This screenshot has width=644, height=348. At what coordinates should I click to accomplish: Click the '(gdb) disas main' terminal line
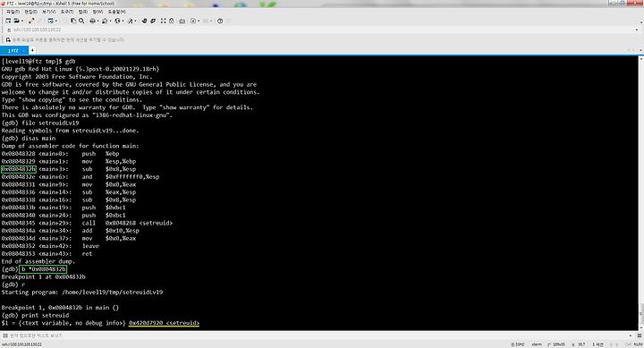coord(29,138)
